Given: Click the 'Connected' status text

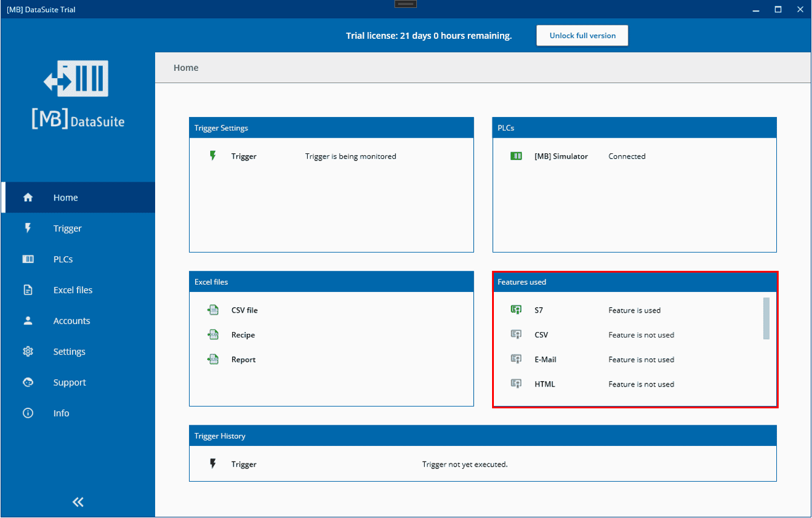Looking at the screenshot, I should coord(627,156).
